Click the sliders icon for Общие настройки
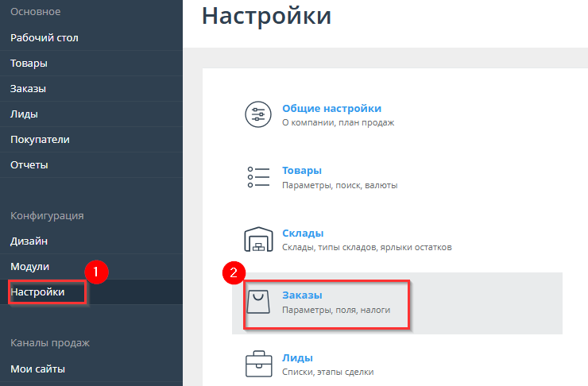 click(257, 115)
